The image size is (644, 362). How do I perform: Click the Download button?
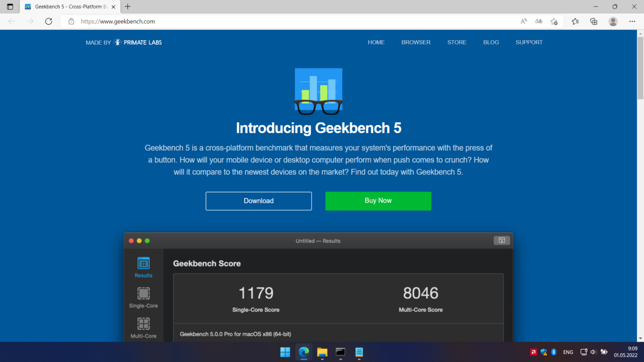(259, 201)
